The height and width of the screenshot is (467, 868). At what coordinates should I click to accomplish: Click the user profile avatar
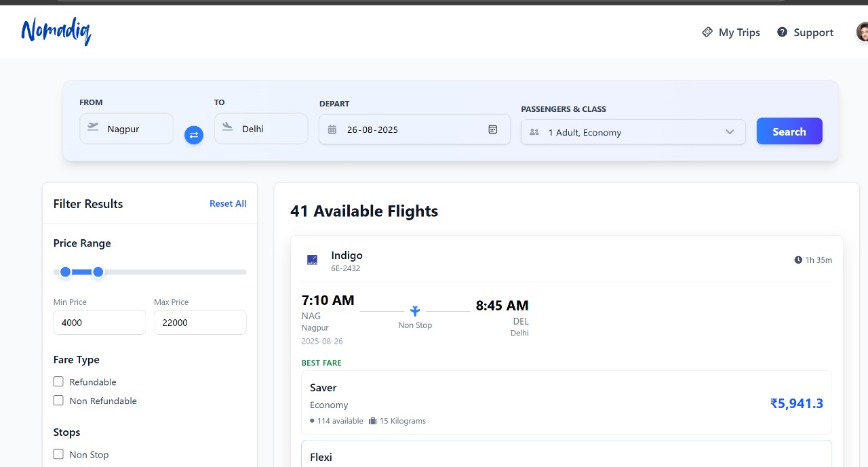point(862,33)
